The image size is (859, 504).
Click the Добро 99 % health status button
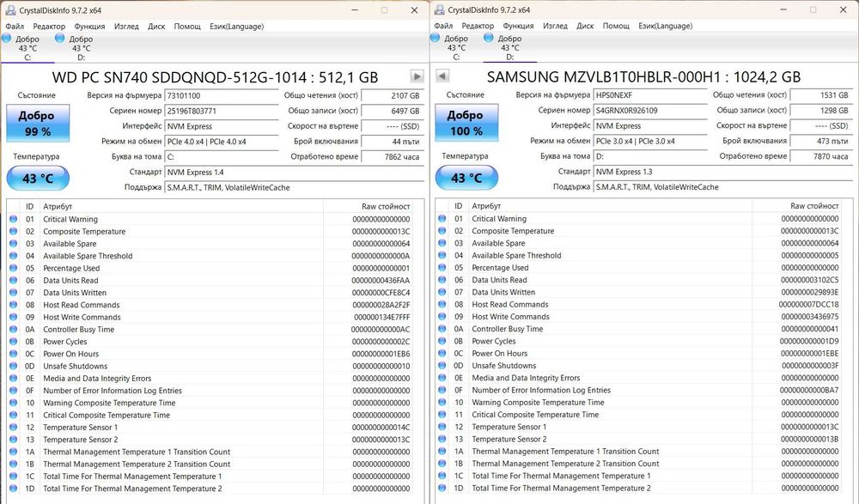(x=38, y=124)
